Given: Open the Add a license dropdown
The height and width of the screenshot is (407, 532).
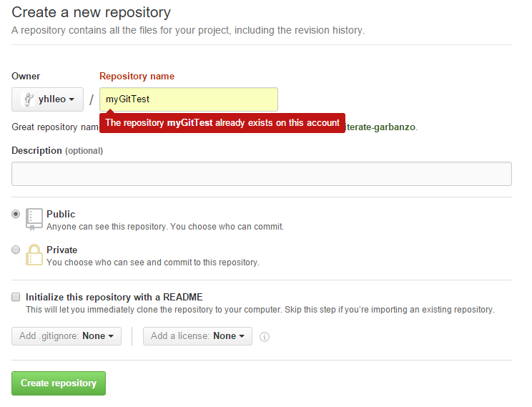Looking at the screenshot, I should (197, 336).
